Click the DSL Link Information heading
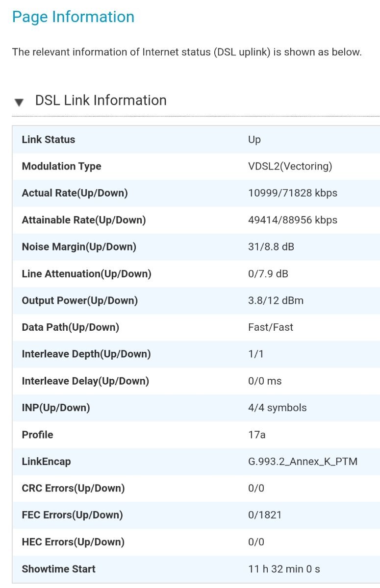Image resolution: width=380 pixels, height=588 pixels. pyautogui.click(x=101, y=100)
